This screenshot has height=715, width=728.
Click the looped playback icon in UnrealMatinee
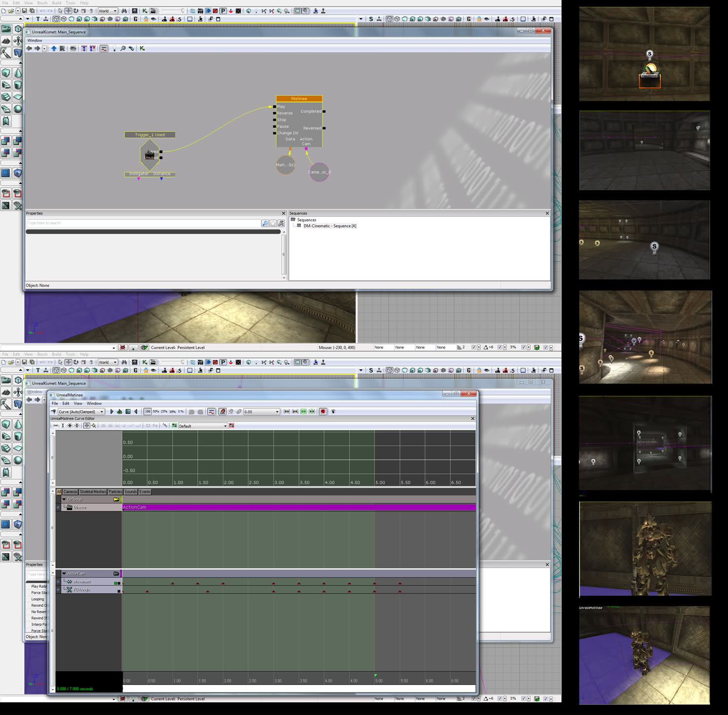coord(119,411)
